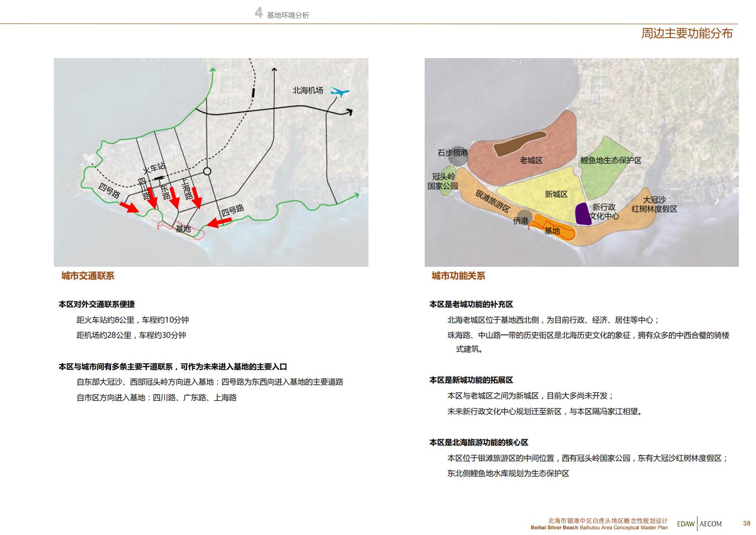
Task: Click the 四号路 label east of the 基地 site
Action: (232, 210)
